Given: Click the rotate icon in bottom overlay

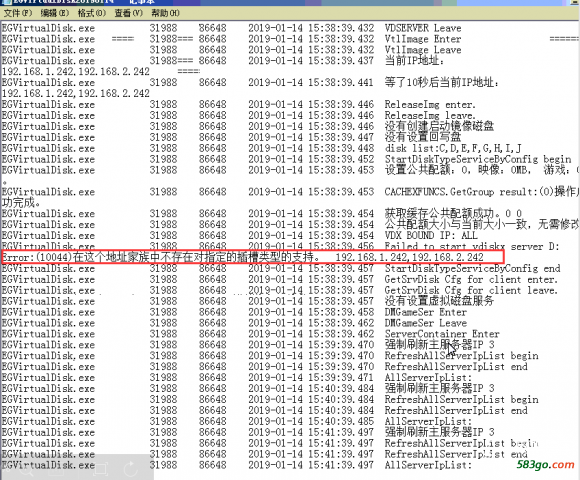Looking at the screenshot, I should pos(130,469).
